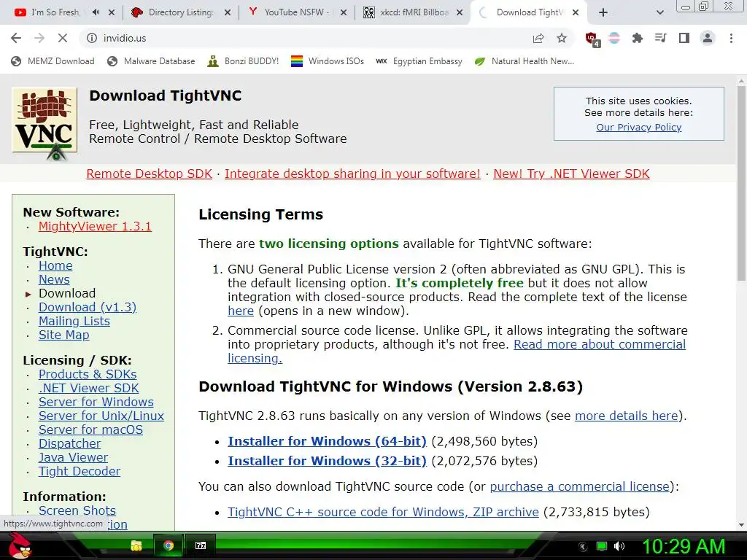The width and height of the screenshot is (747, 560).
Task: Close the YouTube NSFW tab
Action: click(x=344, y=13)
